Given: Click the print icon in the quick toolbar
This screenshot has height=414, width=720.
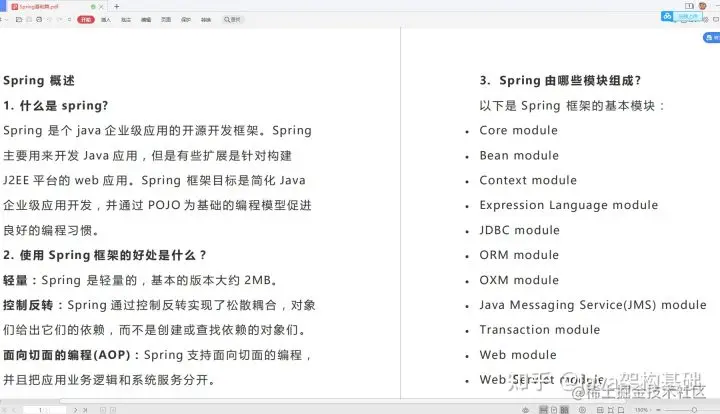Looking at the screenshot, I should [x=39, y=20].
